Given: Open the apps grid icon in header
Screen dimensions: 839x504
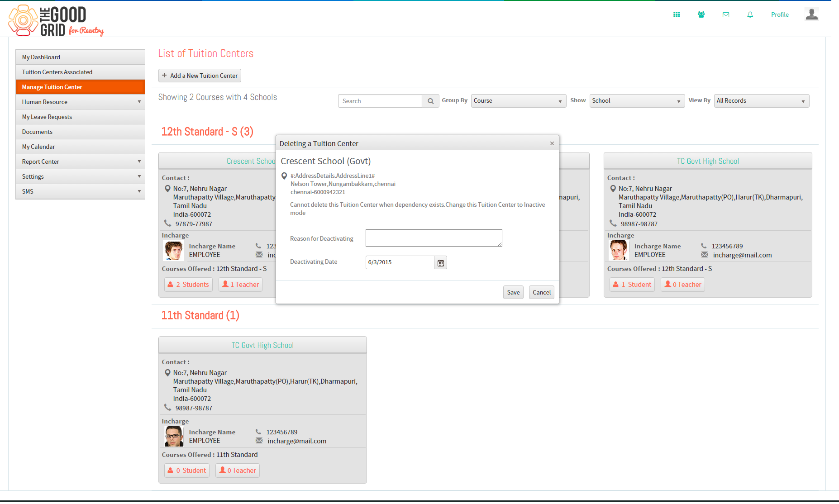Looking at the screenshot, I should 677,14.
